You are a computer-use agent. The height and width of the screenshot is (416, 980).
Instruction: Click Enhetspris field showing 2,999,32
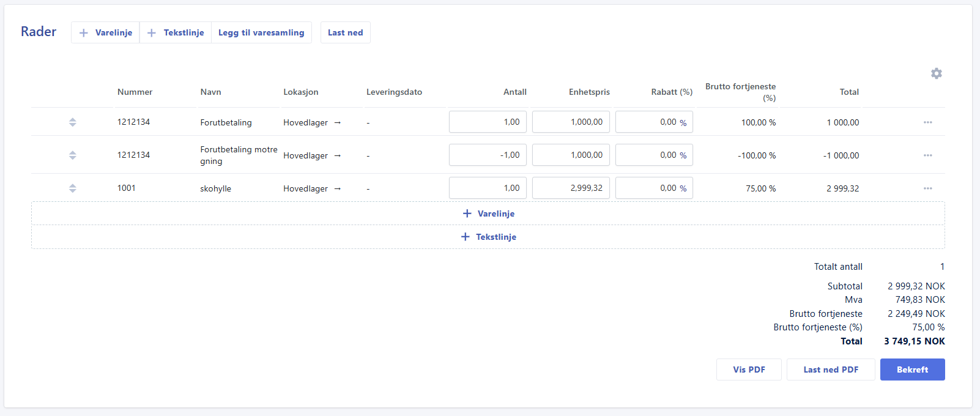571,188
